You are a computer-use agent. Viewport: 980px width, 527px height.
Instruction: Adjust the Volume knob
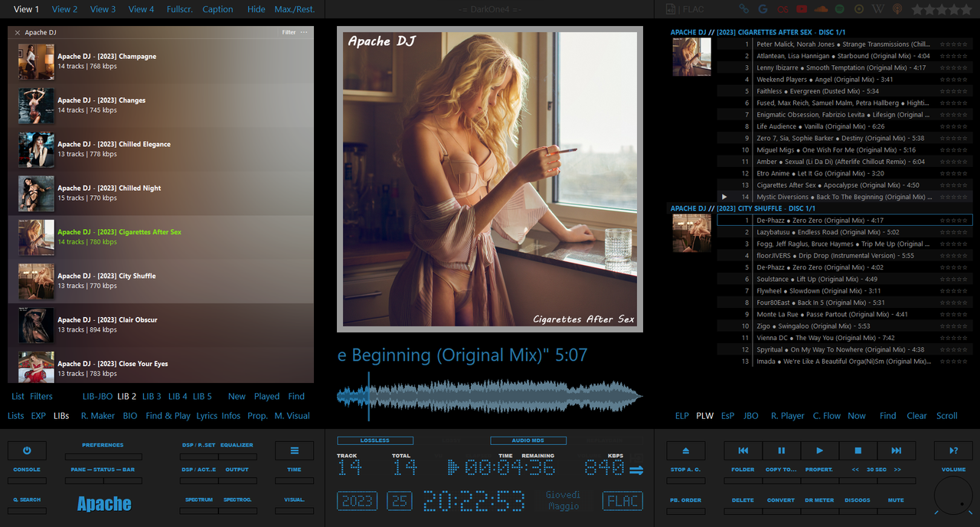pyautogui.click(x=953, y=495)
